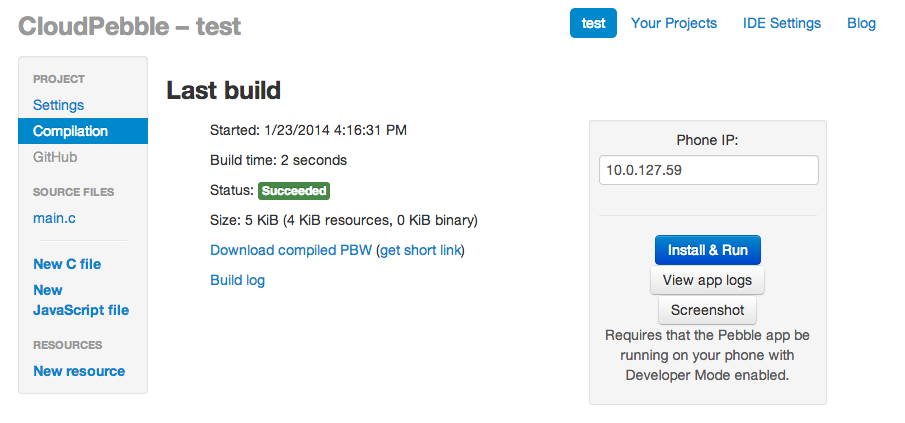The image size is (905, 423).
Task: Add a New JavaScript file
Action: pos(80,300)
